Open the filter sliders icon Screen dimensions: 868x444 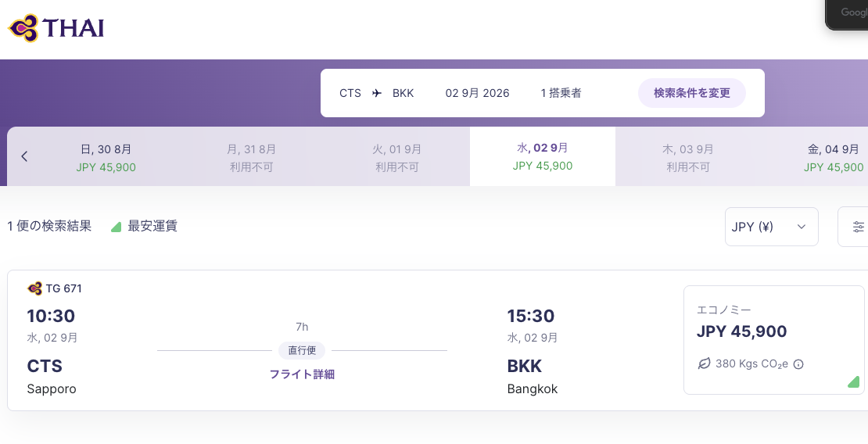point(858,227)
